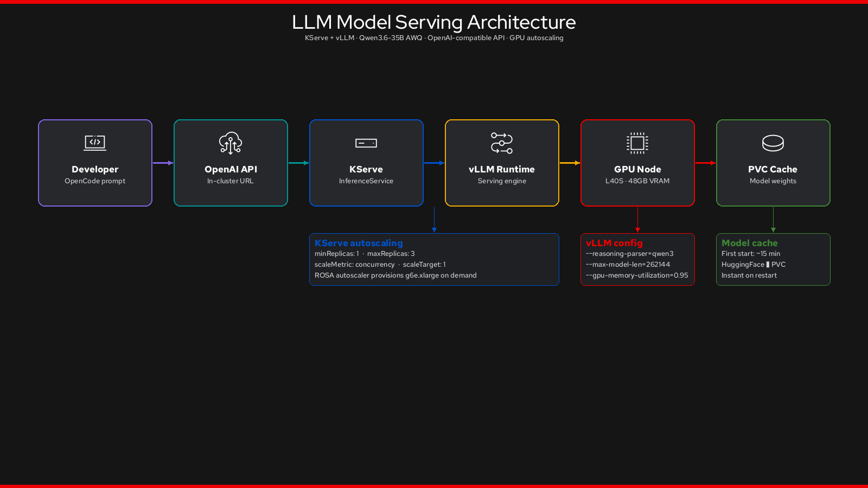Click the 'KServe autoscaling' heading
The height and width of the screenshot is (488, 868).
point(359,243)
